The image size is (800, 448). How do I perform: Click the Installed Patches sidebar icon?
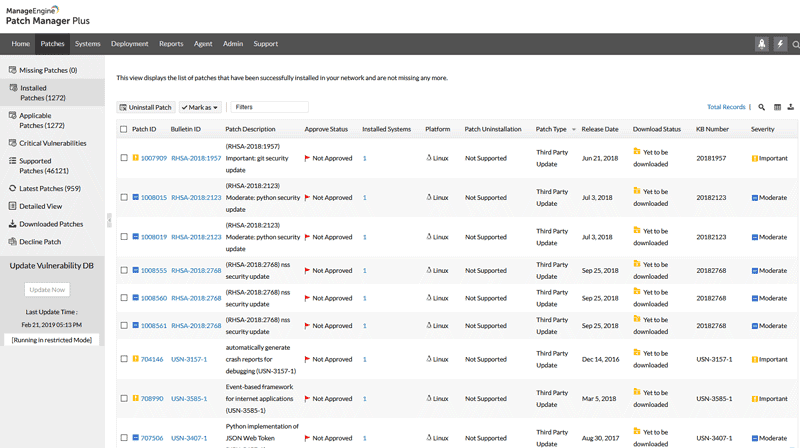click(x=13, y=88)
